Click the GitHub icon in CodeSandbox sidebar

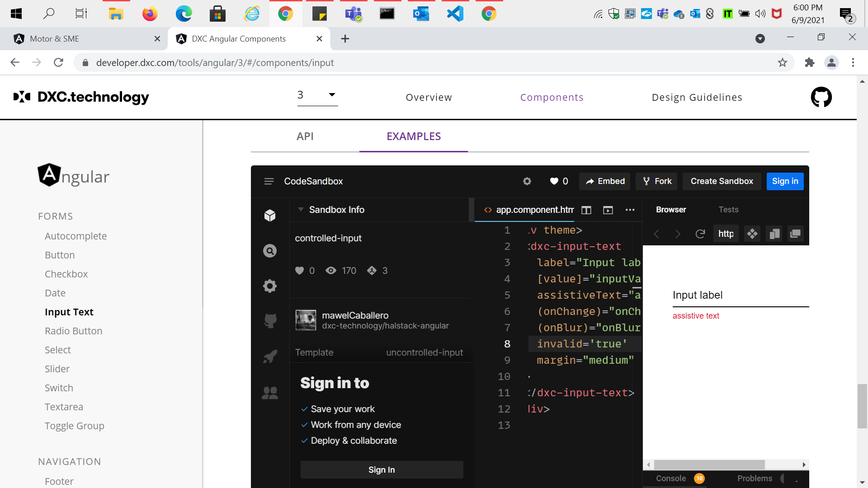(x=270, y=321)
